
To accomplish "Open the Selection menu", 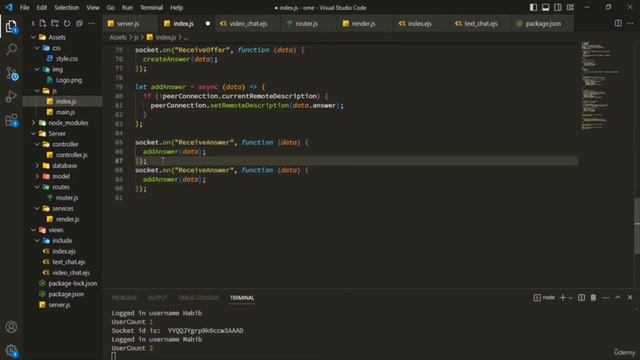I will click(67, 7).
